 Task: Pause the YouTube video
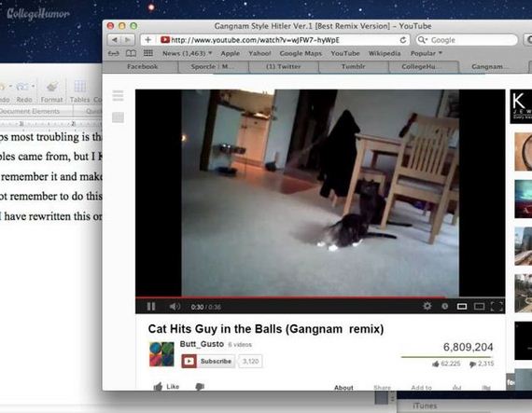pyautogui.click(x=151, y=307)
